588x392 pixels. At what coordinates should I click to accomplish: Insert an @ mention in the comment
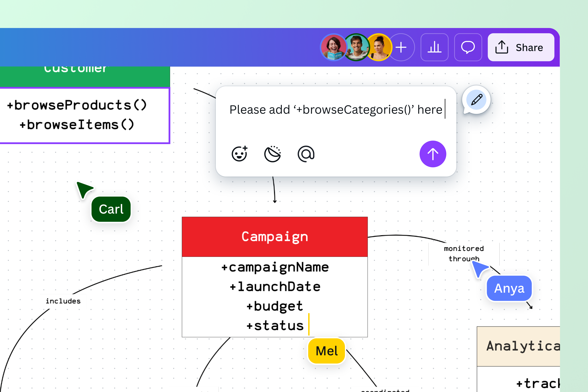(x=306, y=154)
